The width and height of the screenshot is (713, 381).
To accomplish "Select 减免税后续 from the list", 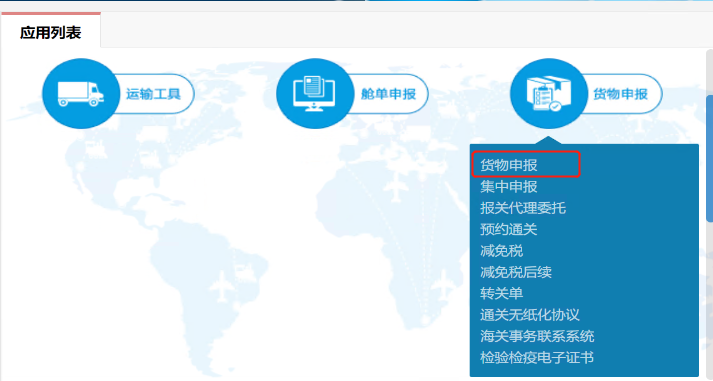I will click(x=516, y=272).
